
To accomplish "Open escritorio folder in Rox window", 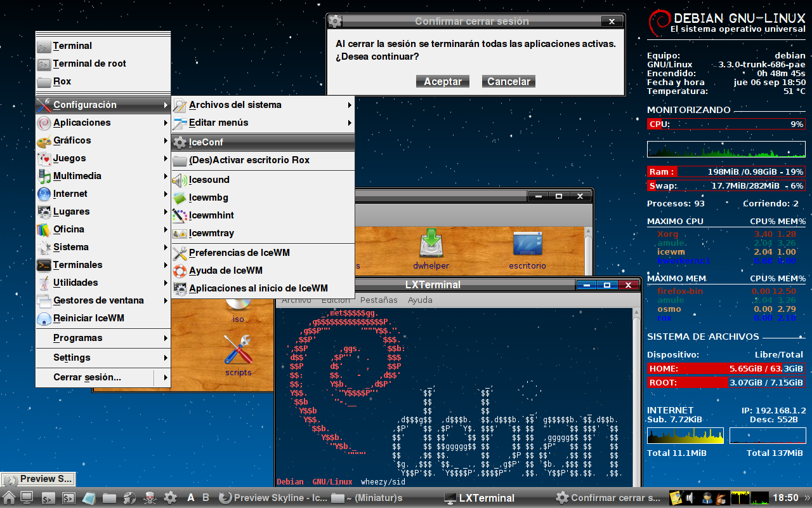I will tap(527, 250).
